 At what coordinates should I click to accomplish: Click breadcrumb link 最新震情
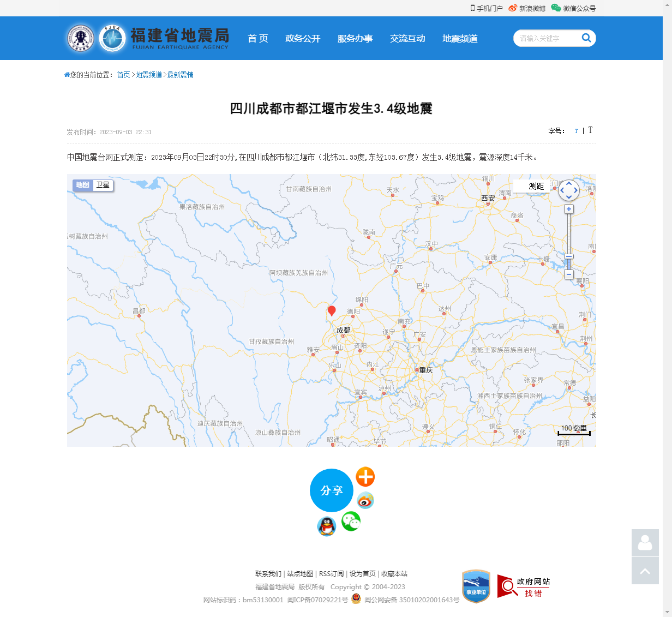coord(180,75)
